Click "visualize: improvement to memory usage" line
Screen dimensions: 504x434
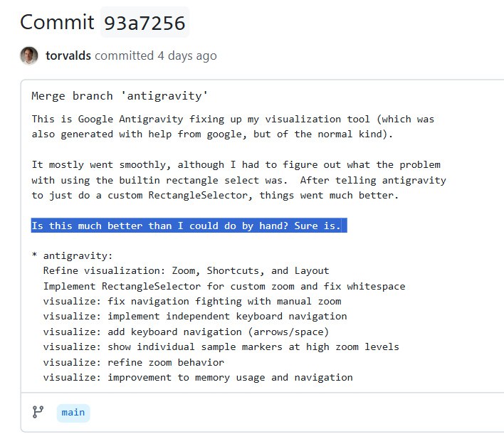pyautogui.click(x=197, y=377)
